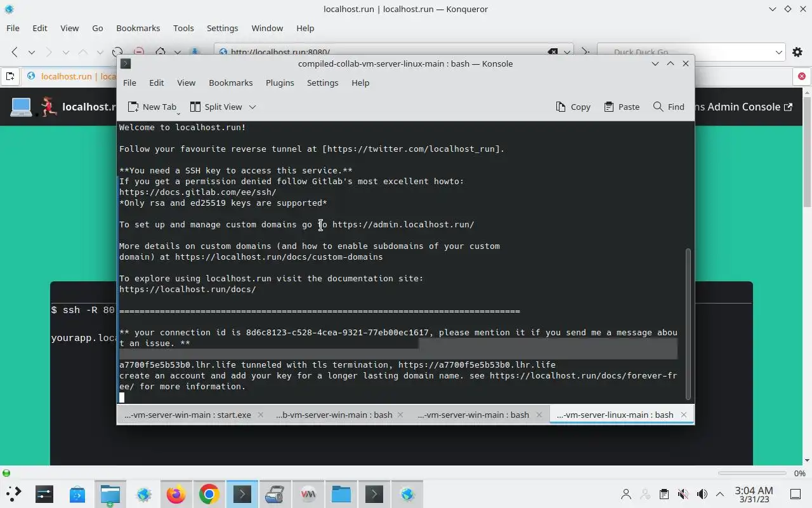Open the Back history dropdown arrow in Konqueror
This screenshot has height=508, width=812.
[x=31, y=52]
